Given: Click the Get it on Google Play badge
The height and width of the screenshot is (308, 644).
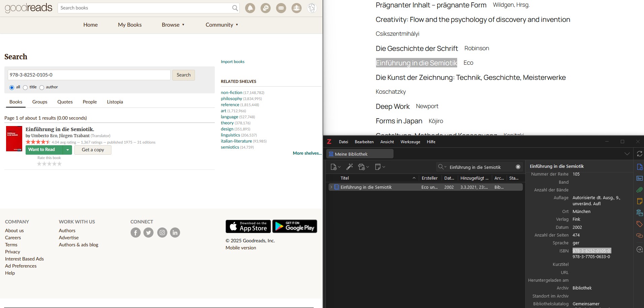Looking at the screenshot, I should point(295,226).
